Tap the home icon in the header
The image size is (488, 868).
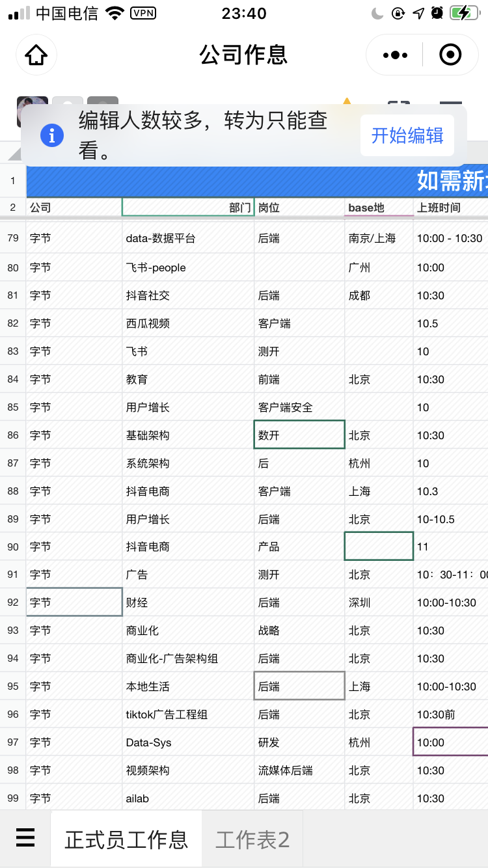tap(36, 55)
